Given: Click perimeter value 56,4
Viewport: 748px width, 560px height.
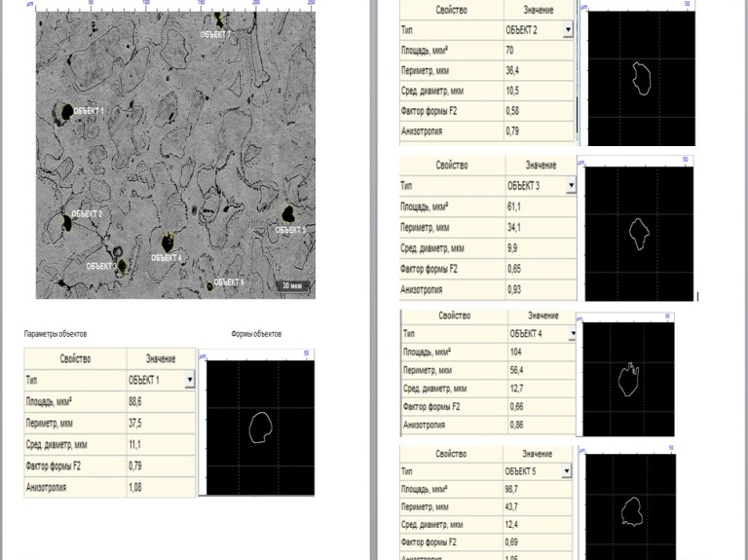Looking at the screenshot, I should [516, 370].
